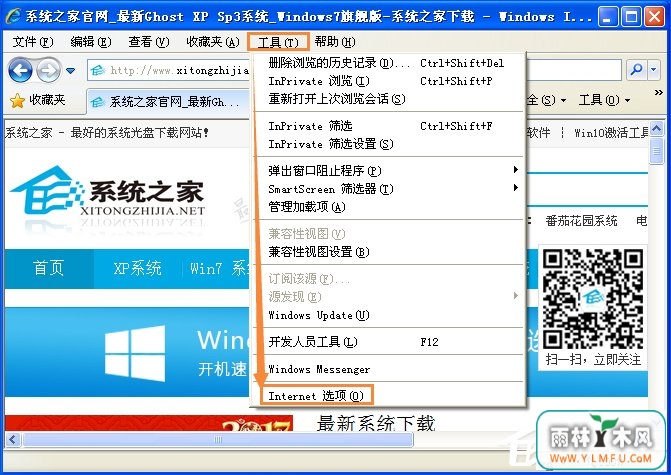671x475 pixels.
Task: Select 管理加载项(A) menu entry
Action: [387, 207]
